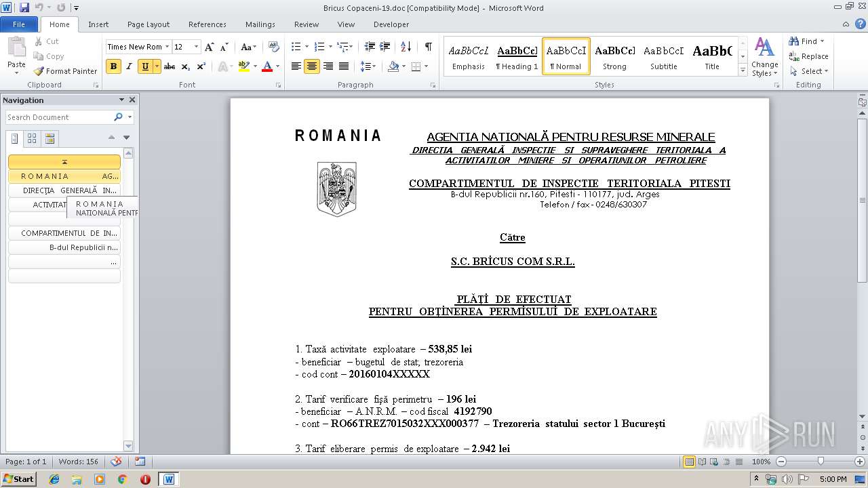Align text right
868x488 pixels.
(x=328, y=66)
